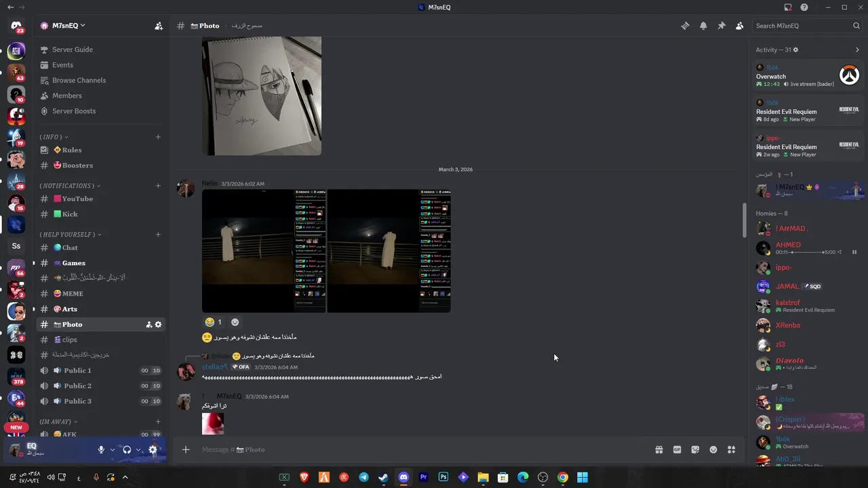
Task: Join the Public 3 voice channel
Action: coord(102,401)
